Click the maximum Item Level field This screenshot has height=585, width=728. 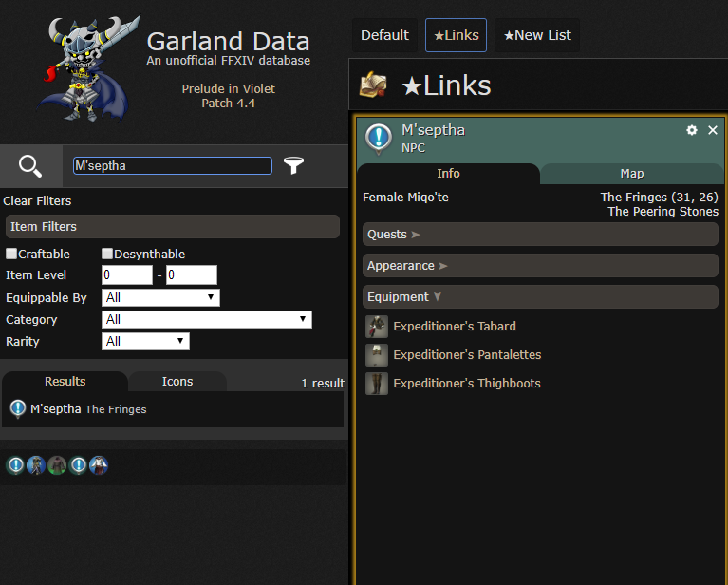pyautogui.click(x=192, y=274)
